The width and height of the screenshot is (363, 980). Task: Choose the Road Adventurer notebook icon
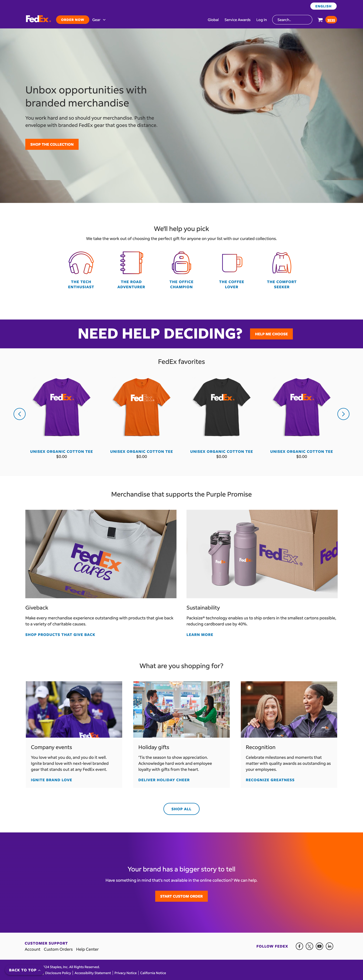click(x=131, y=263)
